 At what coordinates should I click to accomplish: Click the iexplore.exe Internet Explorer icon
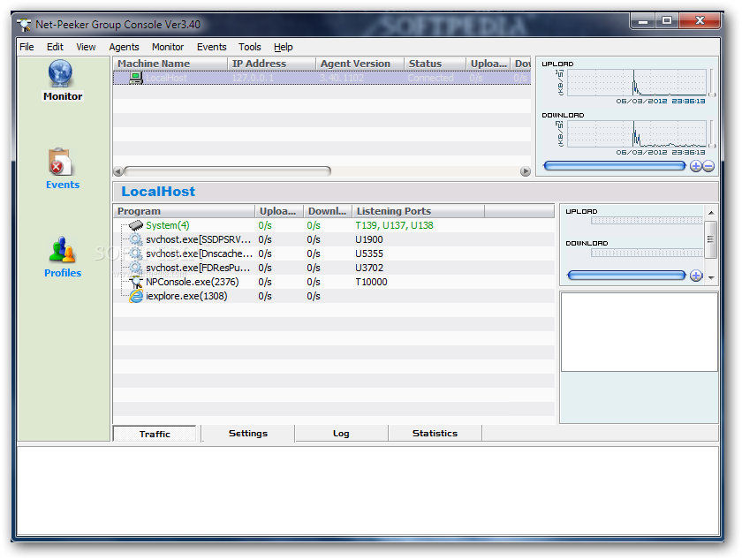[x=136, y=296]
